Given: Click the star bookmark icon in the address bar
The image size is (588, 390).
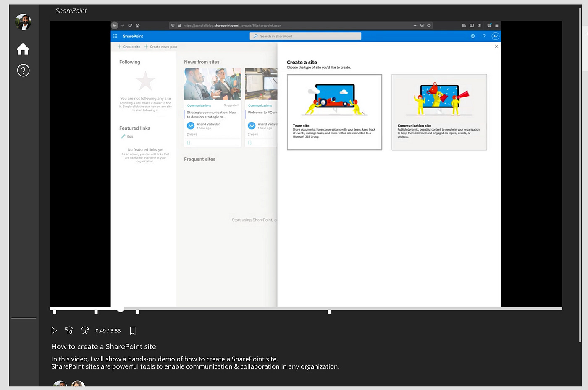Looking at the screenshot, I should tap(429, 25).
